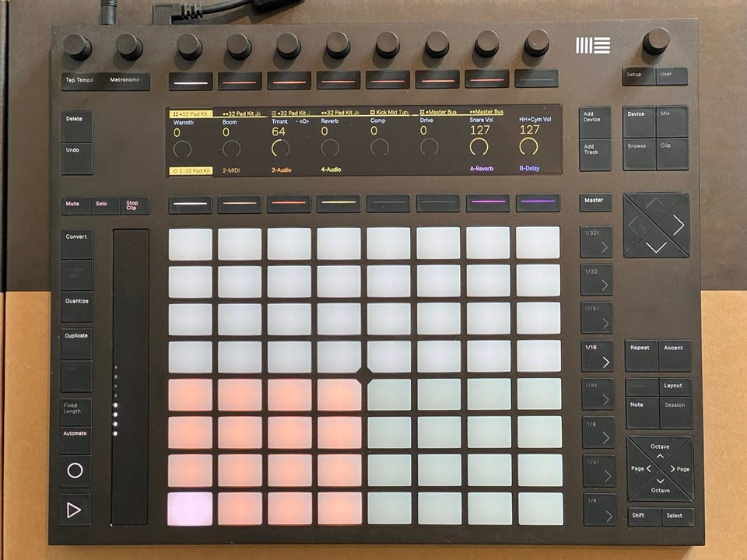Tap the Comp dial on the display
Screen dimensions: 747x560
[x=380, y=147]
